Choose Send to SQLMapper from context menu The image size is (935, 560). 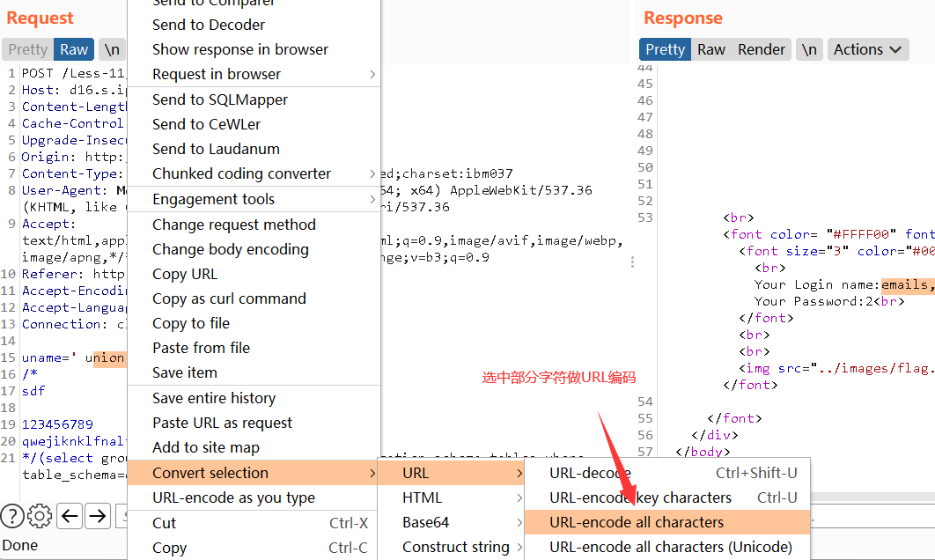(220, 100)
